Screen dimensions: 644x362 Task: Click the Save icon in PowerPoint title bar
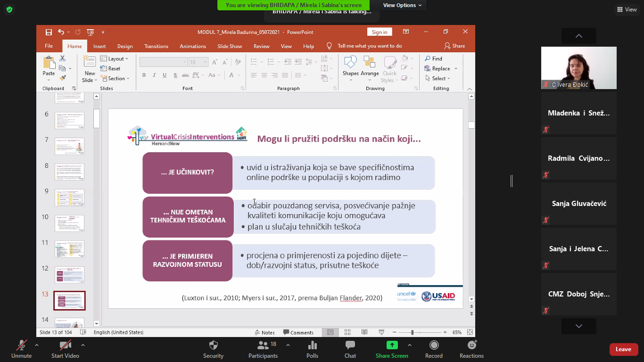49,32
